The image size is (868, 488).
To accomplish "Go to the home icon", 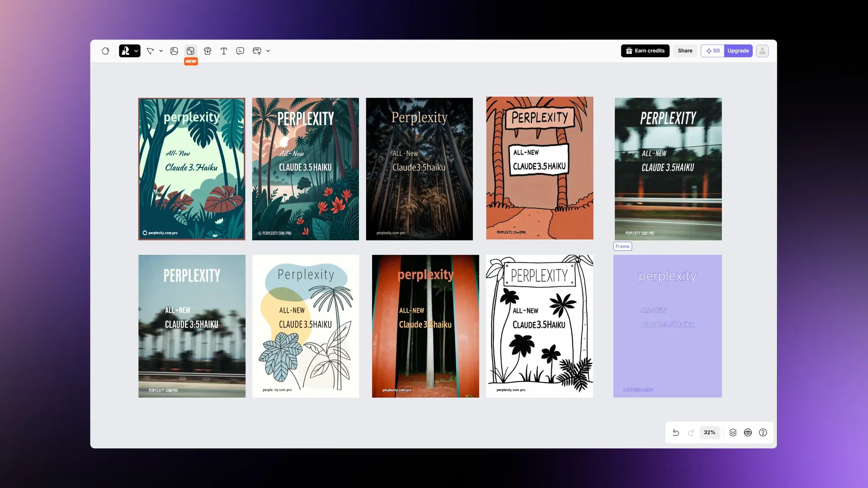I will tap(106, 51).
